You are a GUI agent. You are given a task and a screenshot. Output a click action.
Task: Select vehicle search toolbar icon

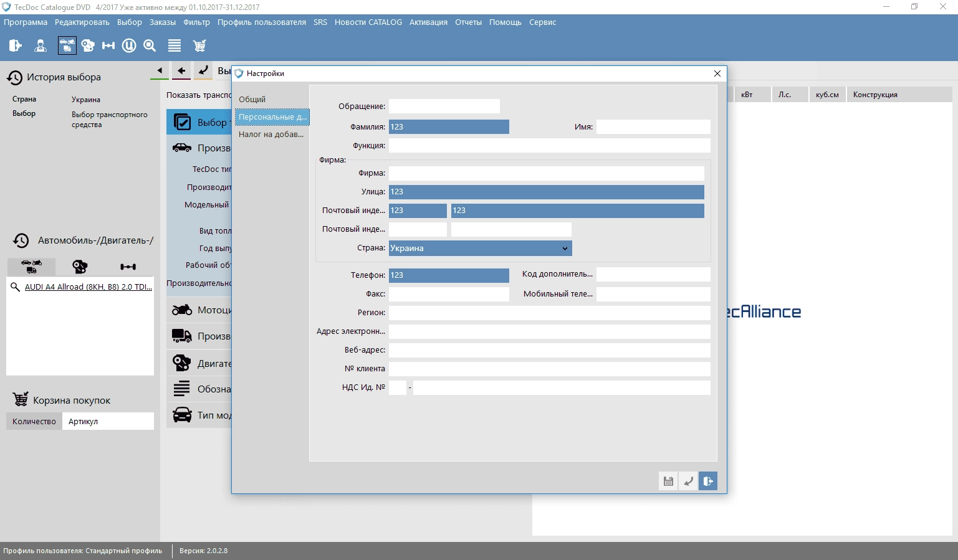click(x=67, y=45)
